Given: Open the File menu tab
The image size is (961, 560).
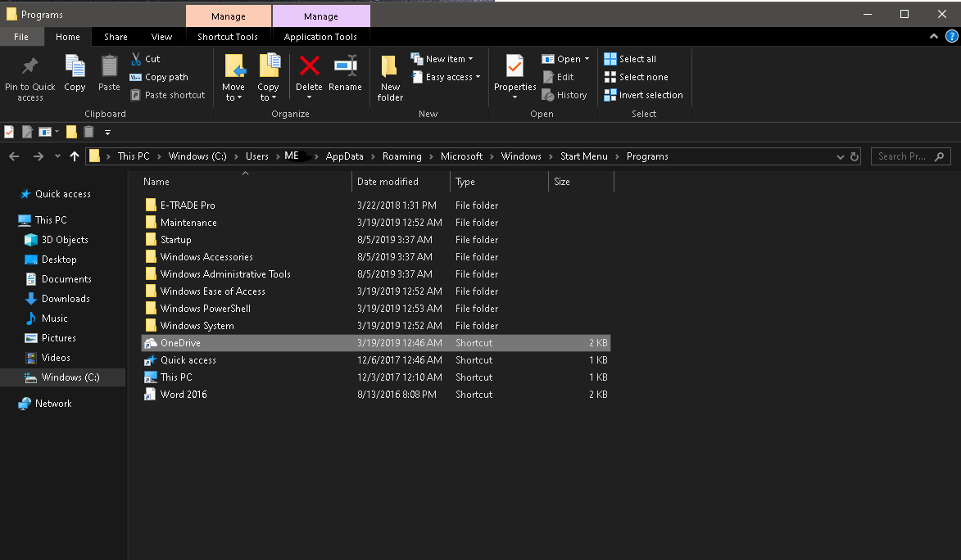Looking at the screenshot, I should point(21,37).
